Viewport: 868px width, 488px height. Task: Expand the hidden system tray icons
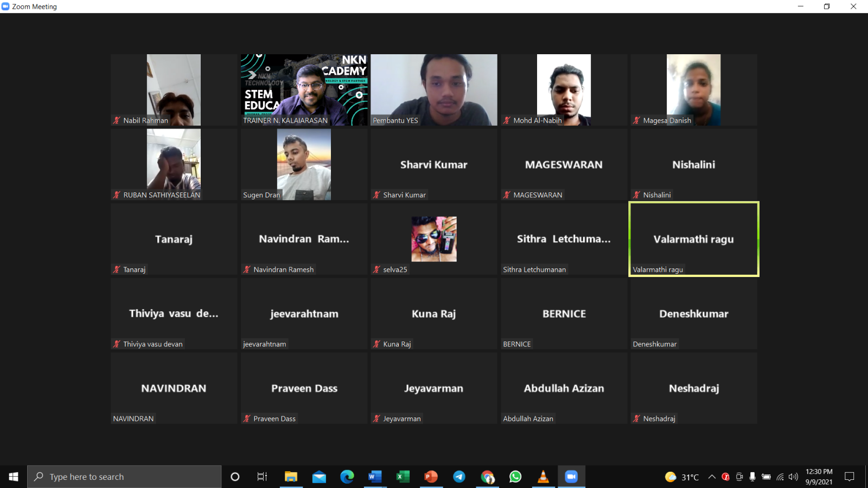coord(712,477)
